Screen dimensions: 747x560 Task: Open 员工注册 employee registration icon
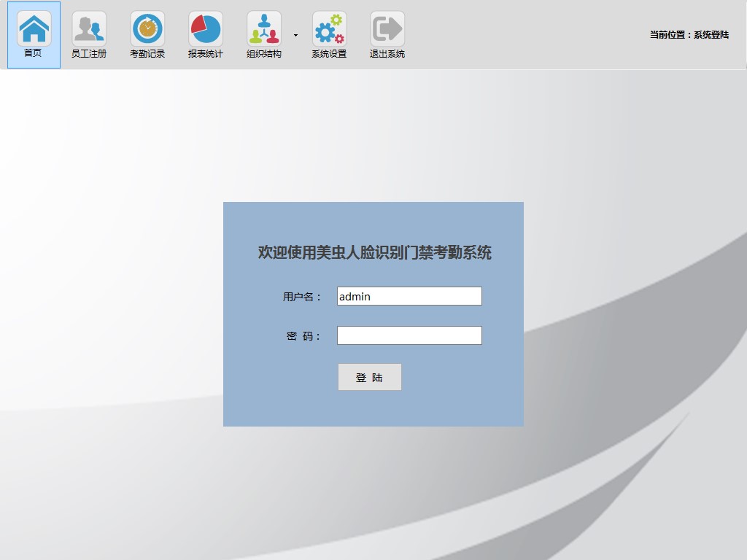click(x=89, y=35)
